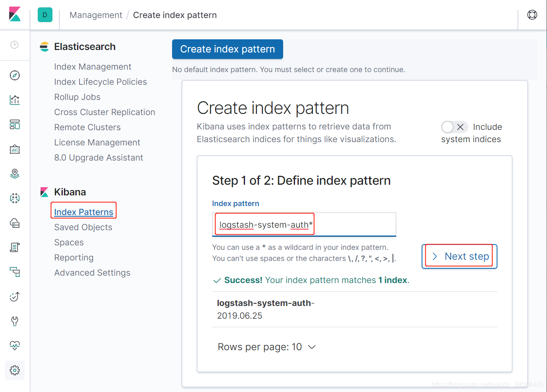Click Create index pattern breadcrumb text
The image size is (547, 392).
(175, 15)
